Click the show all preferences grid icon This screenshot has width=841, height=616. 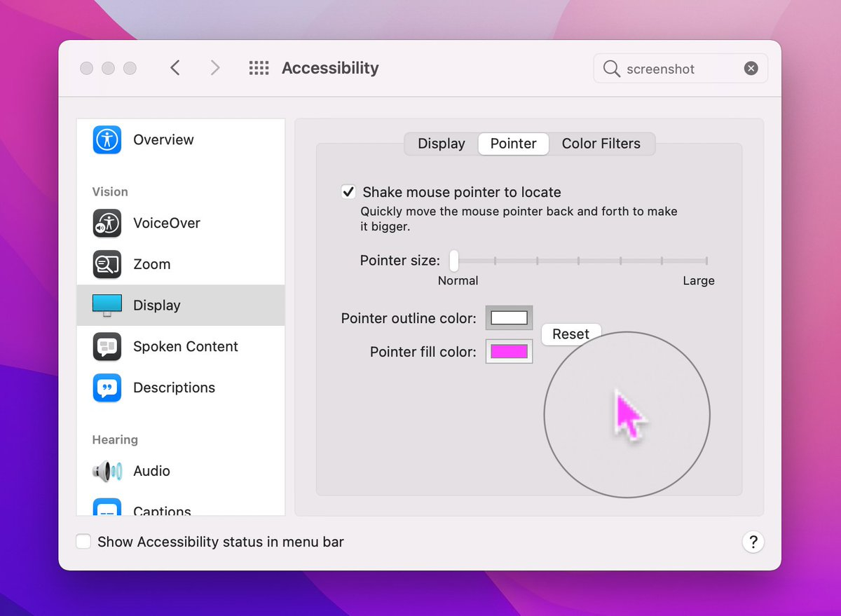259,68
